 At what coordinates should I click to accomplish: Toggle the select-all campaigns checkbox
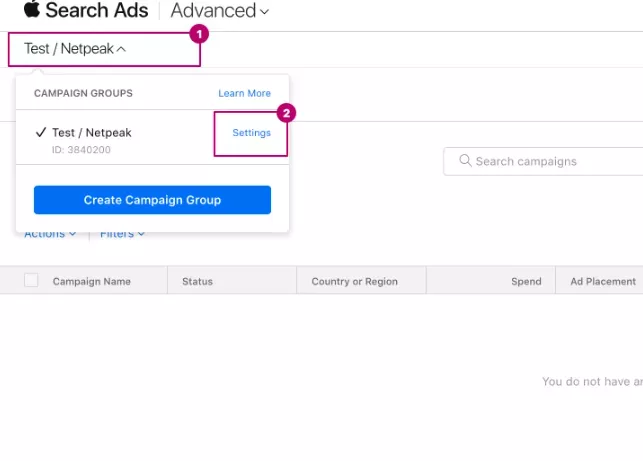click(31, 281)
